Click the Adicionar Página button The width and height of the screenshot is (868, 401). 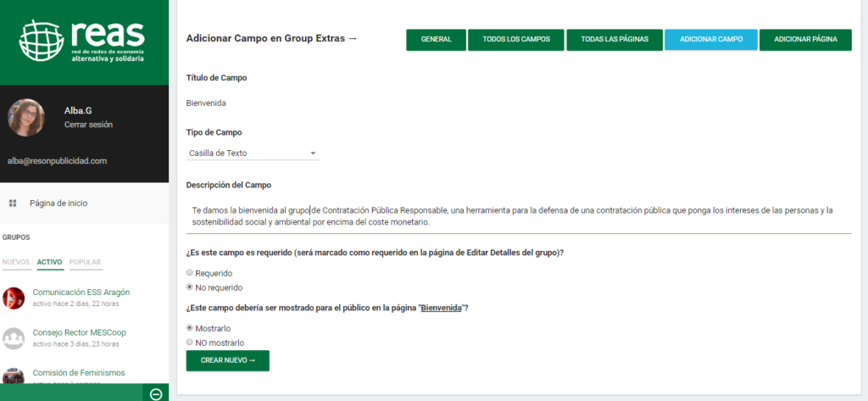click(x=805, y=40)
